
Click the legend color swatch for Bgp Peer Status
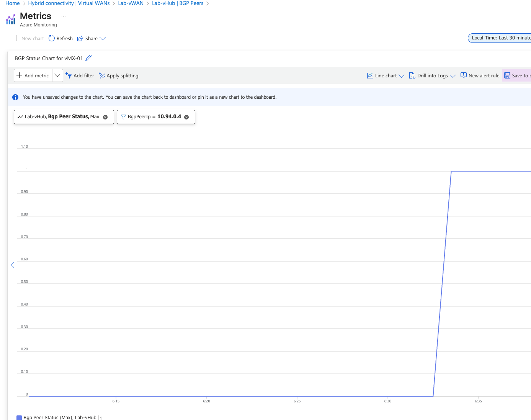19,417
